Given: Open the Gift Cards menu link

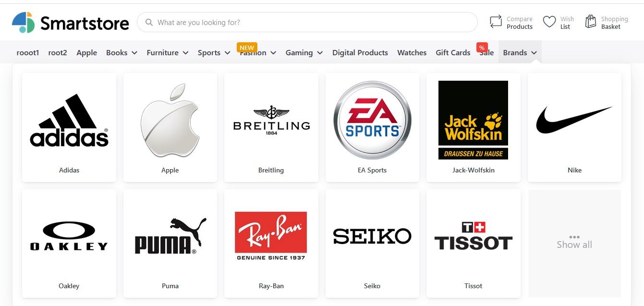Looking at the screenshot, I should tap(453, 52).
